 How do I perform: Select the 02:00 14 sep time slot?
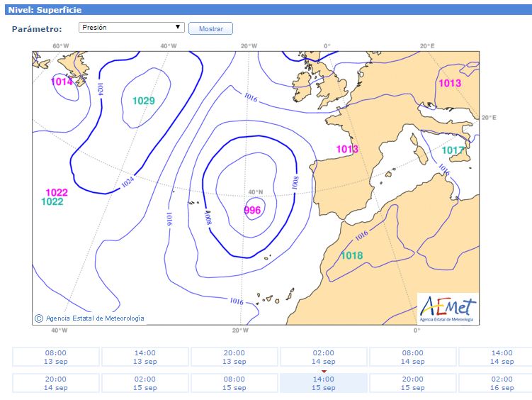pos(323,357)
